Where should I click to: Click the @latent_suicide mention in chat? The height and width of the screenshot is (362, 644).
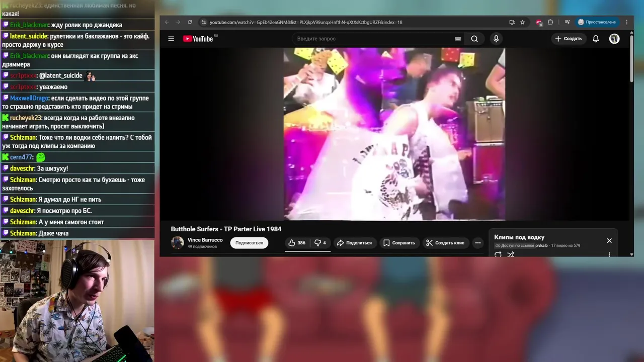60,75
